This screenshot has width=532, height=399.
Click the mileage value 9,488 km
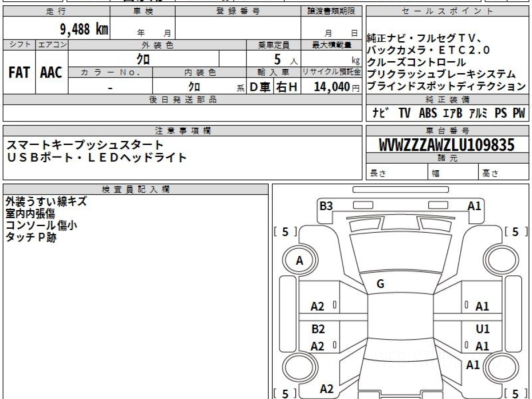84,29
